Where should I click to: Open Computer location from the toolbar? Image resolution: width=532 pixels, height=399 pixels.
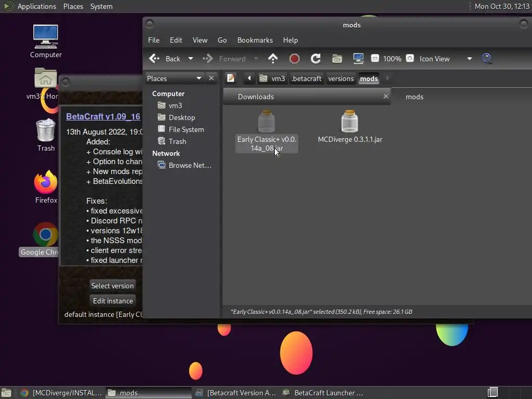pos(358,59)
